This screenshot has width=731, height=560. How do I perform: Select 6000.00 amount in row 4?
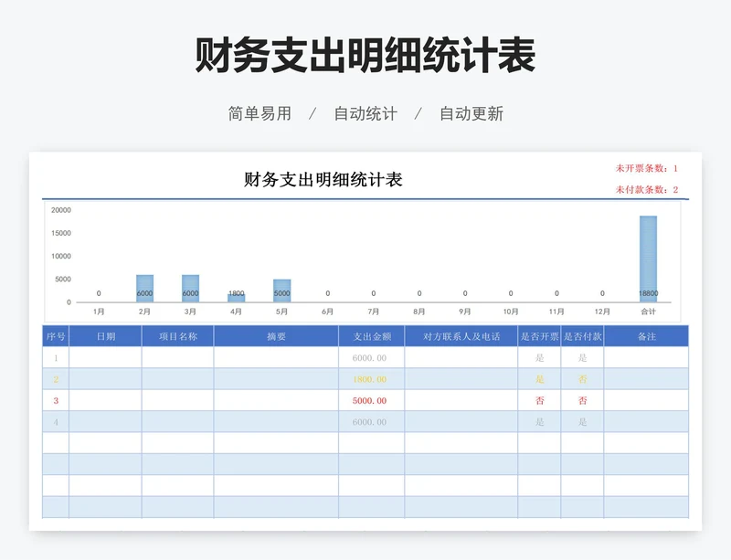pos(370,422)
